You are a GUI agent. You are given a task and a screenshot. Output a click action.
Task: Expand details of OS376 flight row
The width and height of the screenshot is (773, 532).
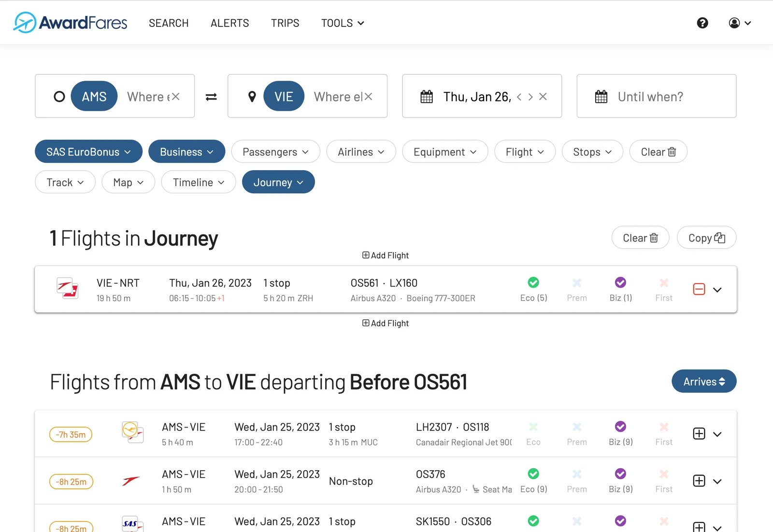[717, 481]
